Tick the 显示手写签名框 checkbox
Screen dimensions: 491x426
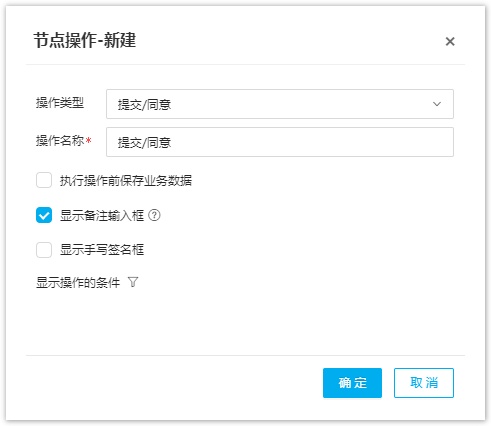tap(44, 250)
